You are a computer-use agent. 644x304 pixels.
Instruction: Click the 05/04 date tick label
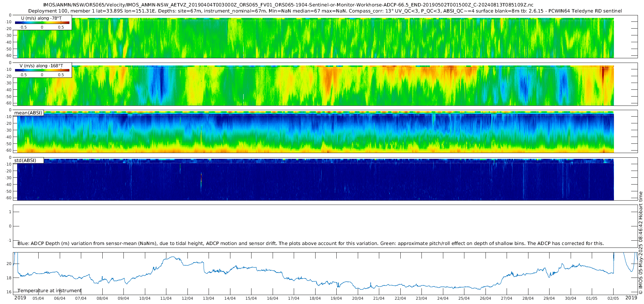(x=38, y=299)
